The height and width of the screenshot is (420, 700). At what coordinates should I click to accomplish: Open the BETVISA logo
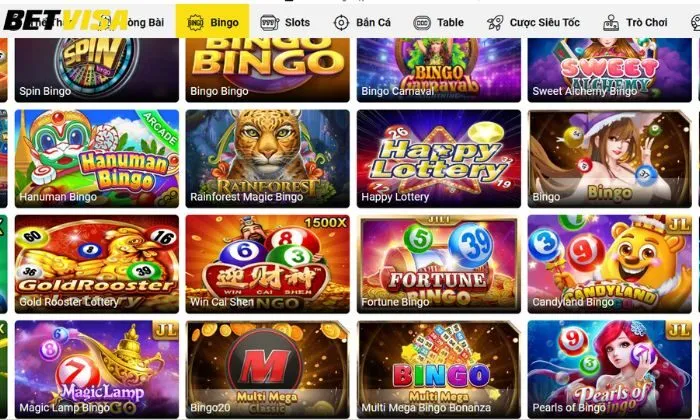tap(66, 20)
